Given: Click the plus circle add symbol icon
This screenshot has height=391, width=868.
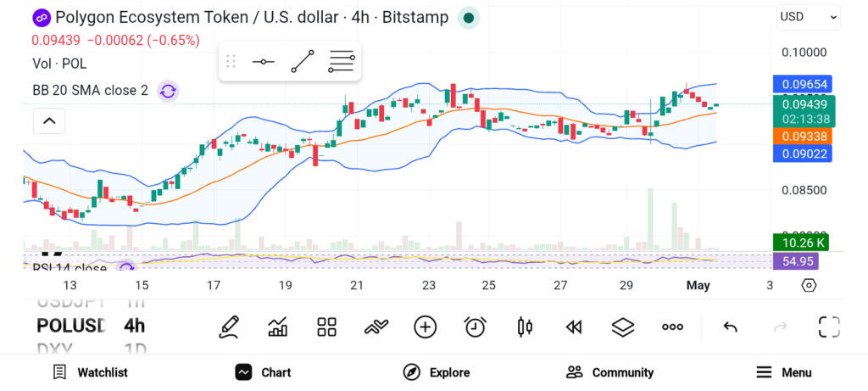Looking at the screenshot, I should pyautogui.click(x=426, y=327).
